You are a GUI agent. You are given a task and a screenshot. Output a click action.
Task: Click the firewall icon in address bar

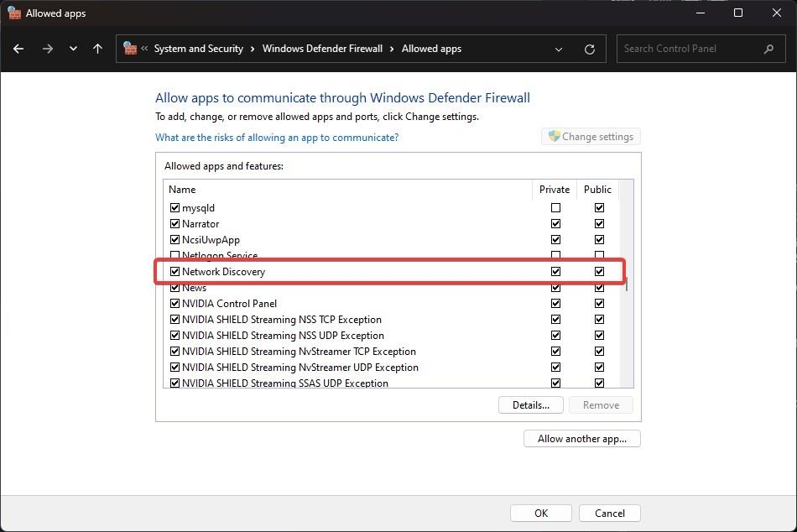130,49
